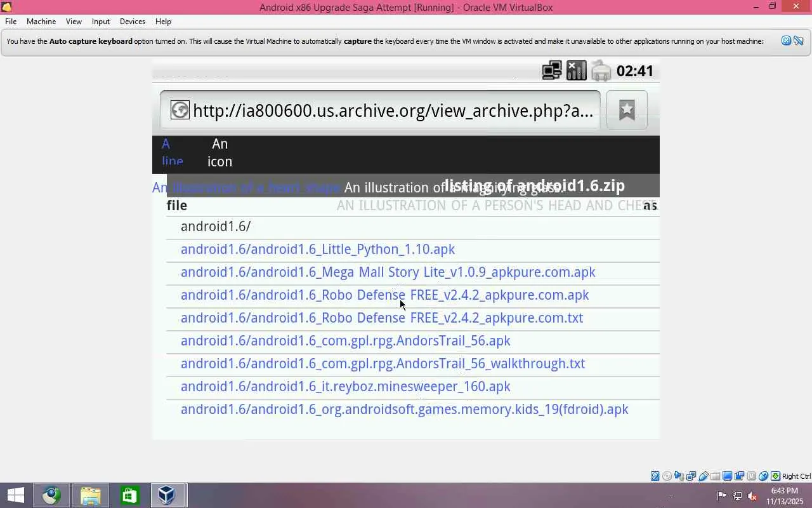Click the hard disk activity indicator
812x508 pixels.
655,476
